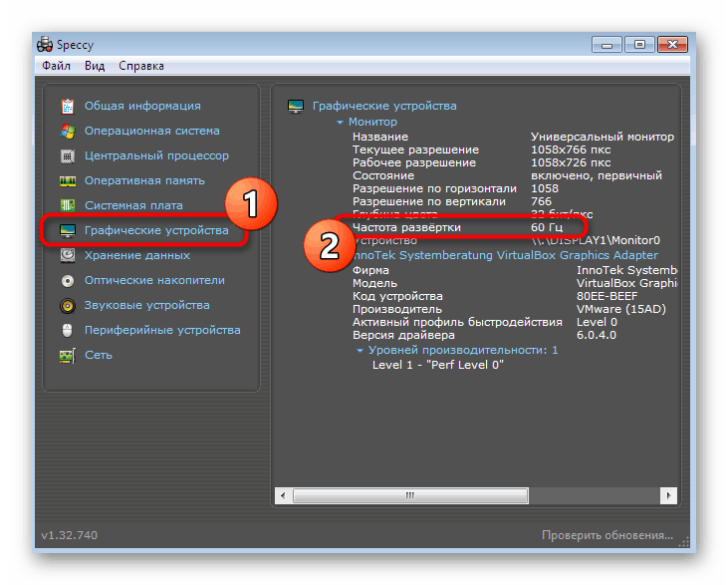Image resolution: width=728 pixels, height=585 pixels.
Task: Click the value 1058x726 пкс
Action: [571, 162]
